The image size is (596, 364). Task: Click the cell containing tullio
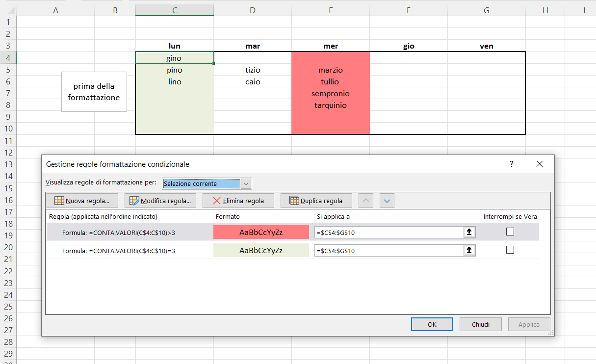(331, 81)
